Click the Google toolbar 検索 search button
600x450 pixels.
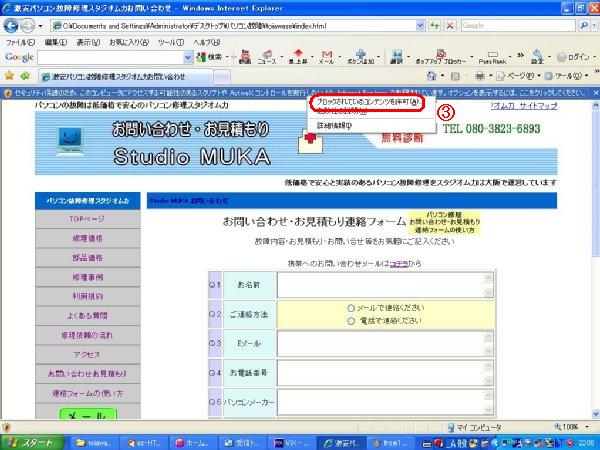tap(210, 57)
